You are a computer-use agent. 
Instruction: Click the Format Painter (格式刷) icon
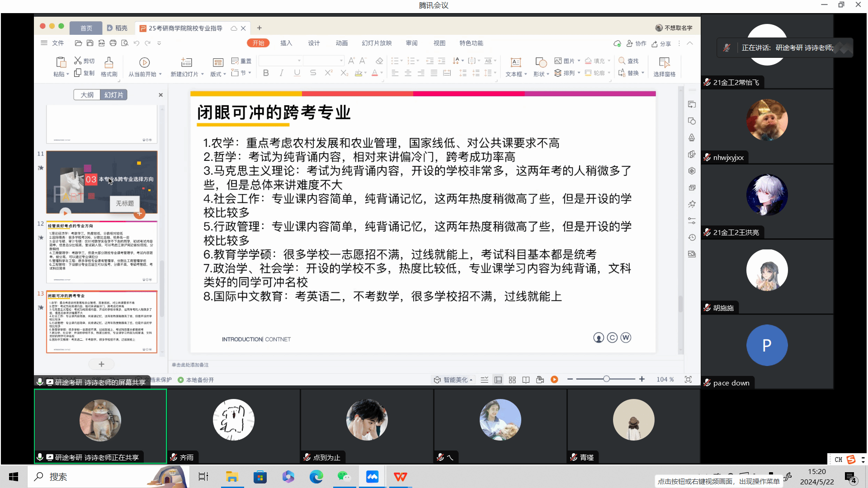108,62
